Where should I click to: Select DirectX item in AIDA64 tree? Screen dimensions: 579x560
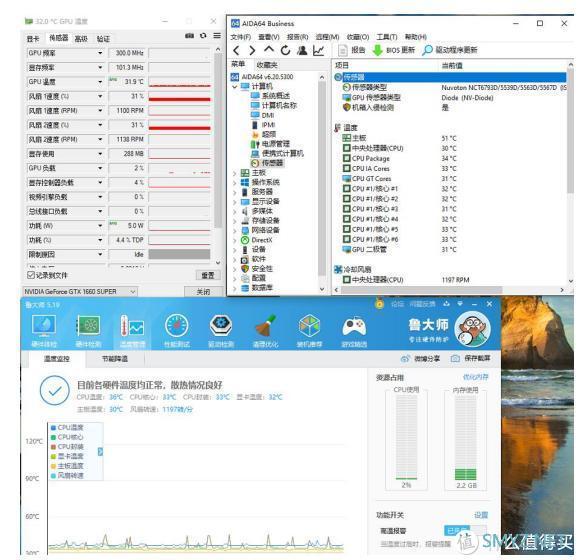point(257,240)
